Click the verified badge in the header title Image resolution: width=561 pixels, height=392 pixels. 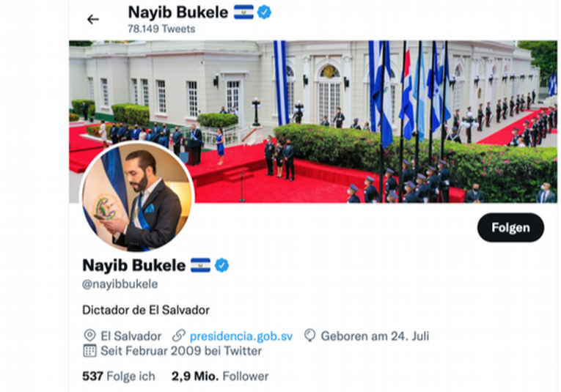click(x=264, y=12)
